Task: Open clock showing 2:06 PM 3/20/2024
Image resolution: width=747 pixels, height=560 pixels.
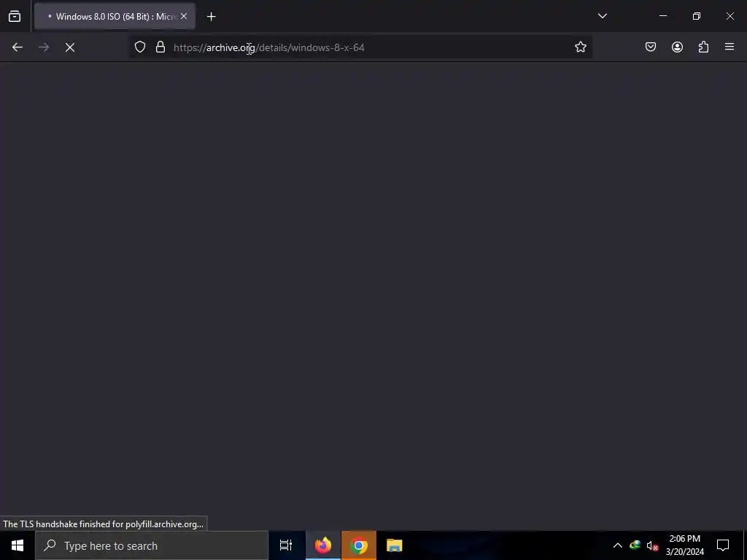Action: 684,545
